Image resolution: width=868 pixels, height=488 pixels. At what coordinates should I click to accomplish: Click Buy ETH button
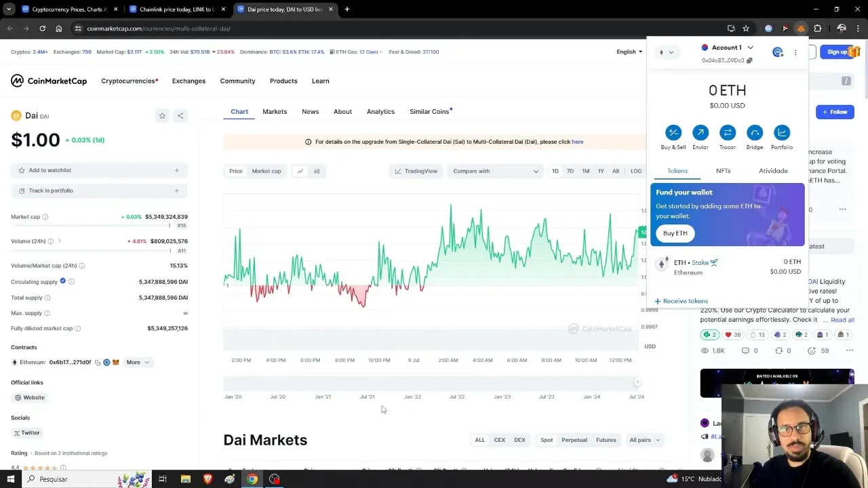pos(675,233)
